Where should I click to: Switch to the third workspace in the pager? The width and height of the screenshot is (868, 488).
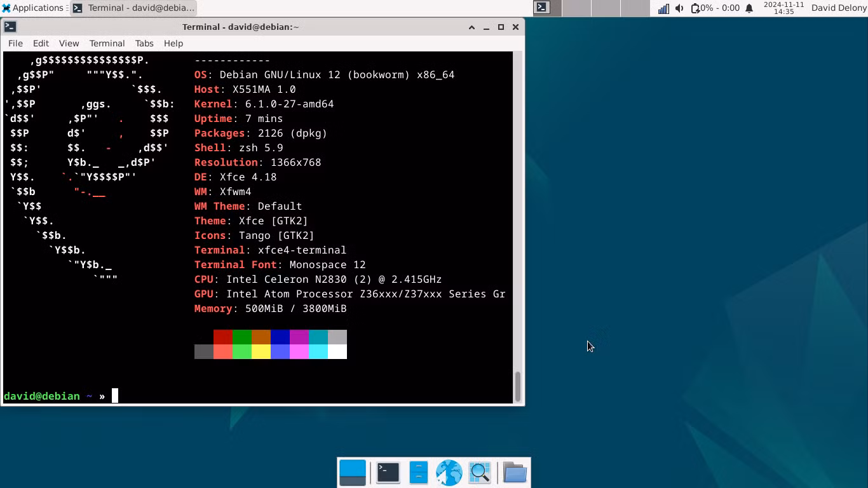606,8
